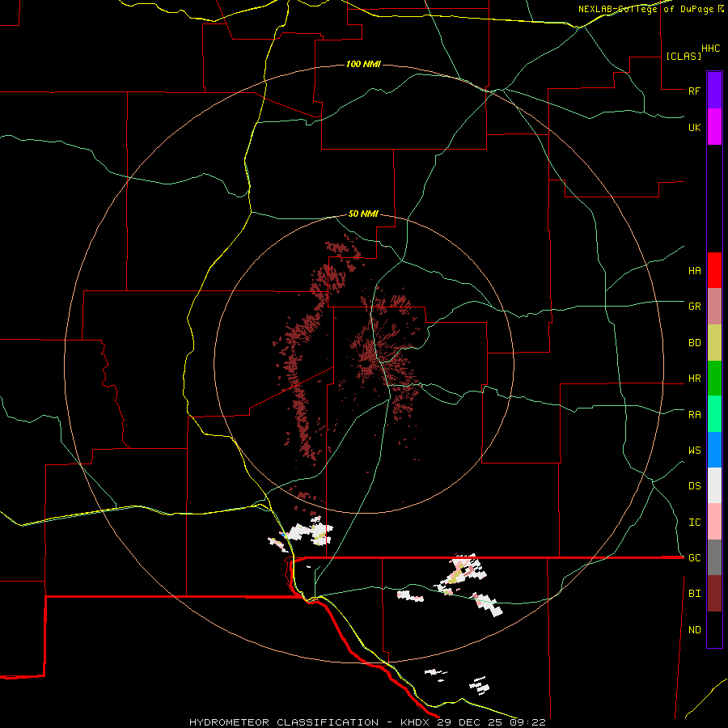Image resolution: width=728 pixels, height=728 pixels.
Task: Click the GR legend label
Action: click(694, 307)
